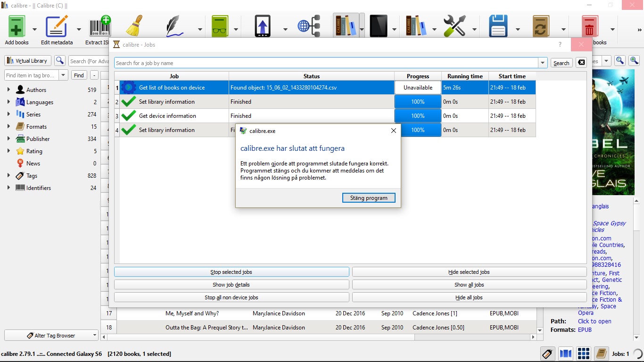Clear the job search with the X icon

click(581, 63)
